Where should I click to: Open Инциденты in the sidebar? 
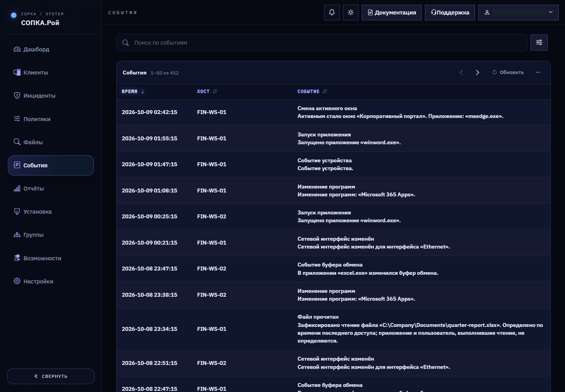tap(51, 96)
